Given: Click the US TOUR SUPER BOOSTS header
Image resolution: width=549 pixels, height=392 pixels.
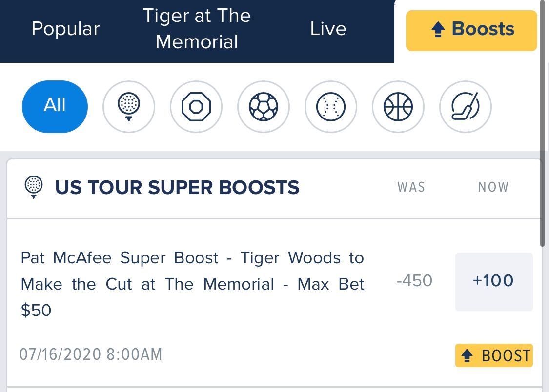Looking at the screenshot, I should (x=177, y=187).
